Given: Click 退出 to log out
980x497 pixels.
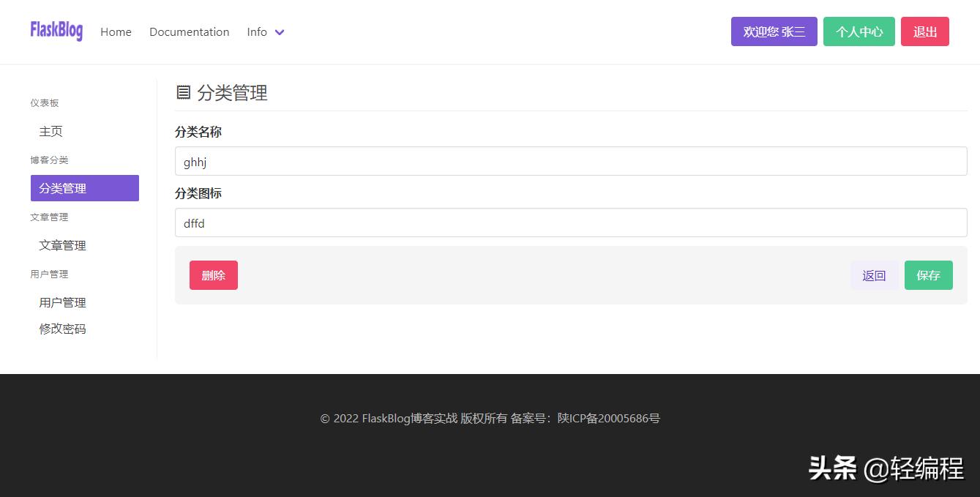Looking at the screenshot, I should (924, 31).
